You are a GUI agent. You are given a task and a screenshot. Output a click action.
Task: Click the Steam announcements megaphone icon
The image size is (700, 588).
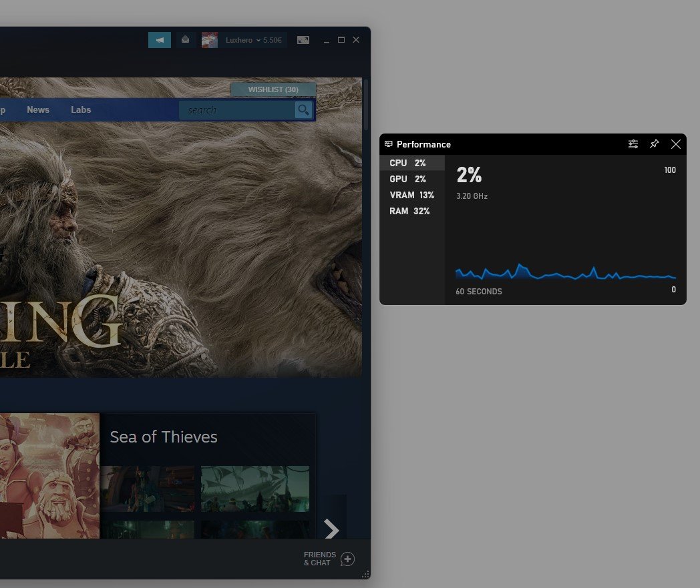coord(160,40)
